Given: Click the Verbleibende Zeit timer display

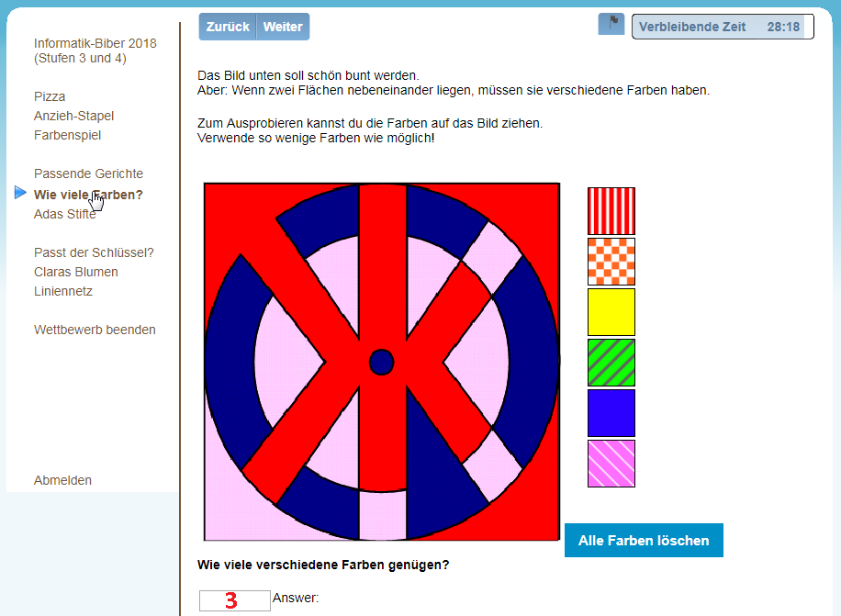Looking at the screenshot, I should (x=723, y=27).
